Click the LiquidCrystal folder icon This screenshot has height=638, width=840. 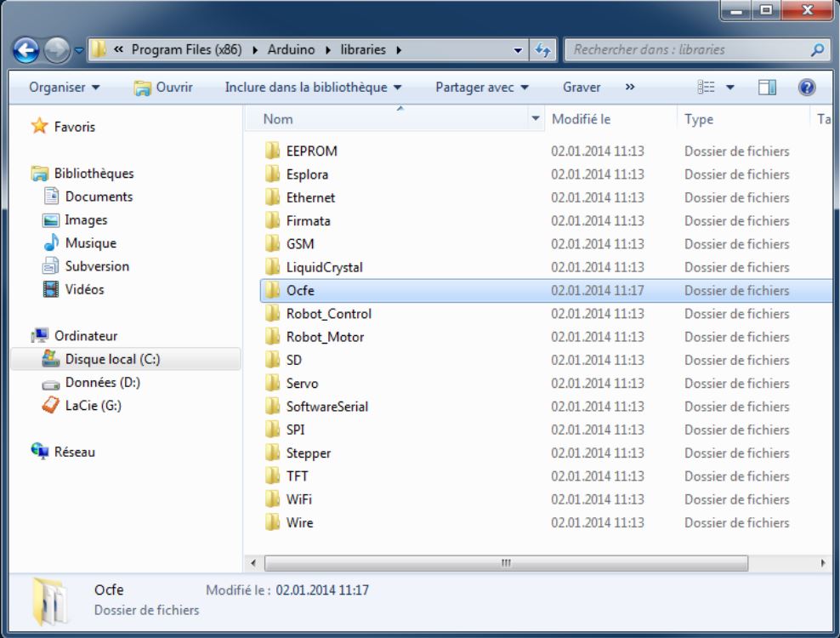click(272, 267)
